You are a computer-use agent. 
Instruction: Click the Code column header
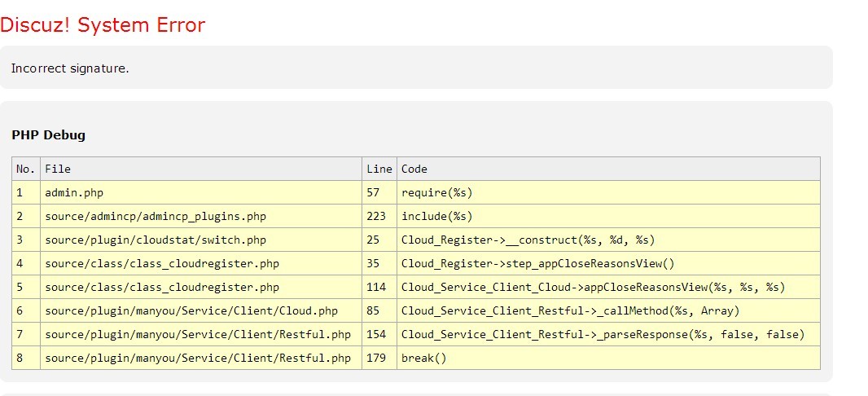point(414,169)
